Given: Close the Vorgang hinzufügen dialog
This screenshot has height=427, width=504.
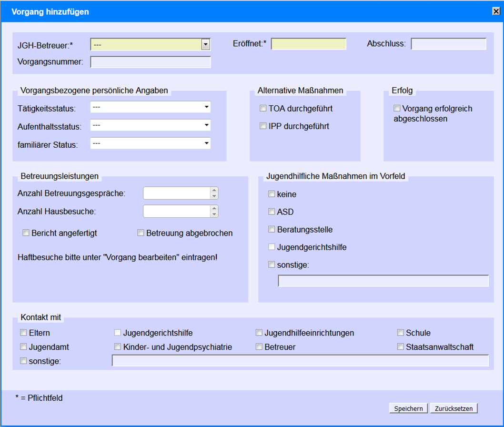Looking at the screenshot, I should tap(496, 12).
